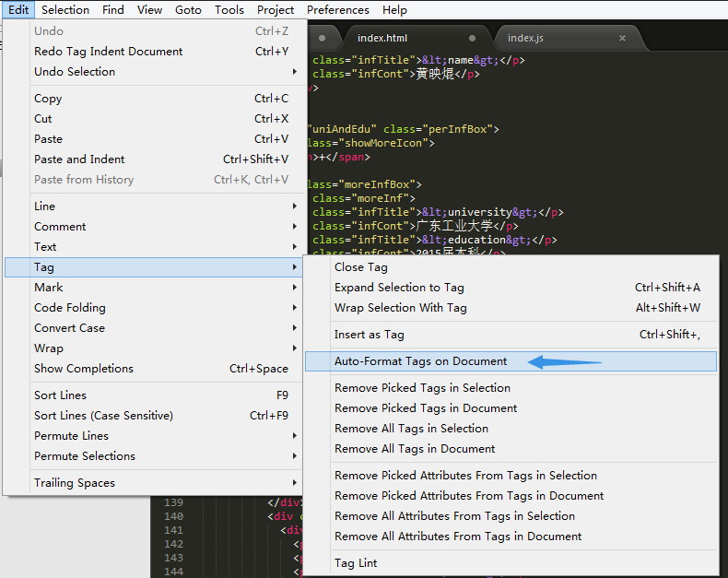The height and width of the screenshot is (578, 728).
Task: Click the unsaved dot on index.html tab
Action: [x=473, y=38]
